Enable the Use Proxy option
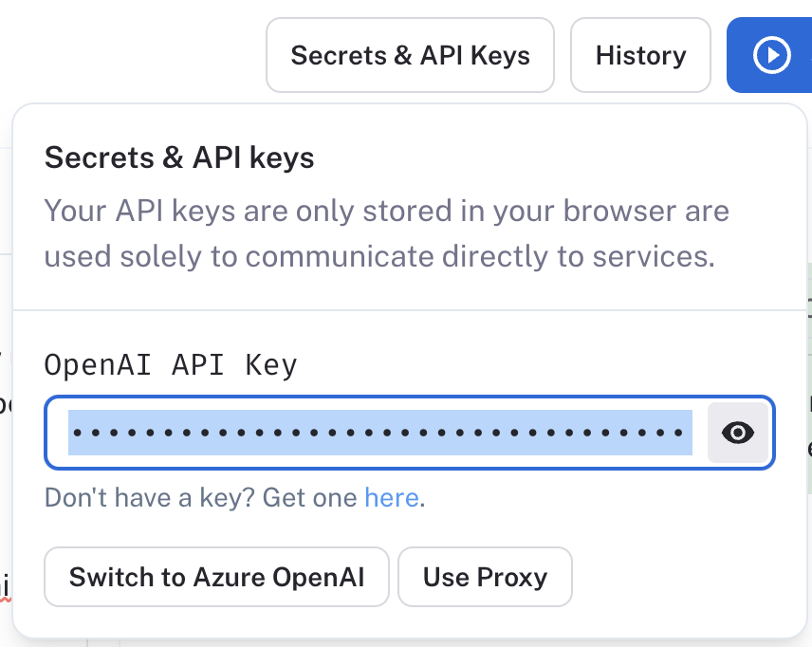This screenshot has height=647, width=812. pos(485,577)
